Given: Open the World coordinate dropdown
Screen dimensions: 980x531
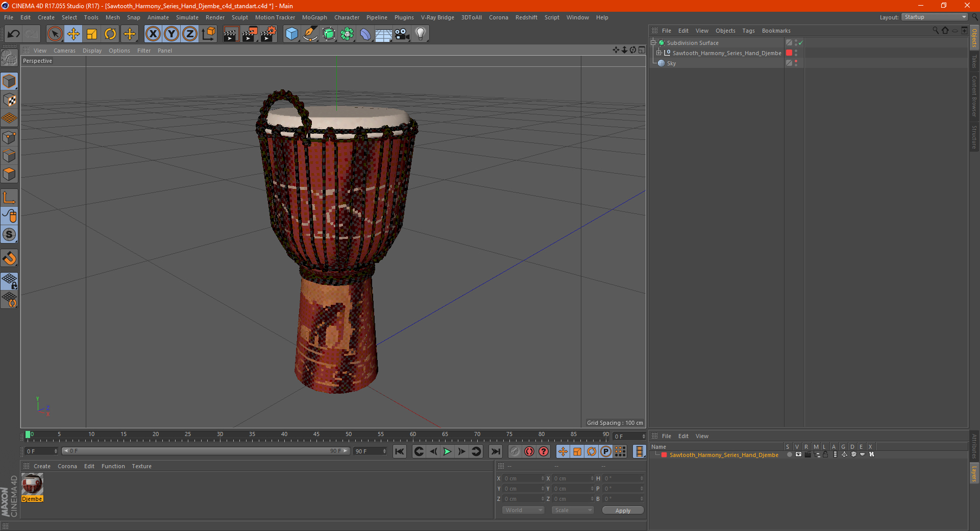Looking at the screenshot, I should (523, 510).
